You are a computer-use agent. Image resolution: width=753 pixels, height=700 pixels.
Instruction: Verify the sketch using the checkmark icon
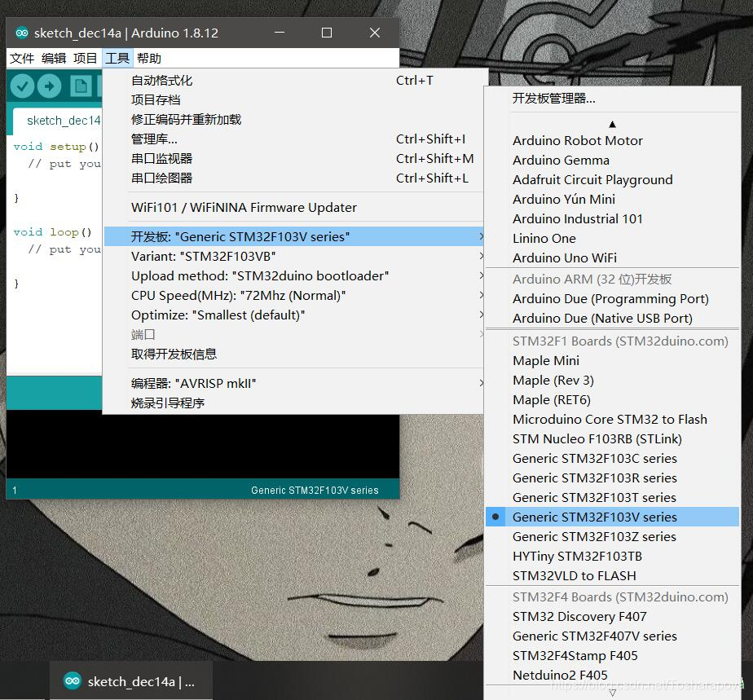click(x=22, y=85)
